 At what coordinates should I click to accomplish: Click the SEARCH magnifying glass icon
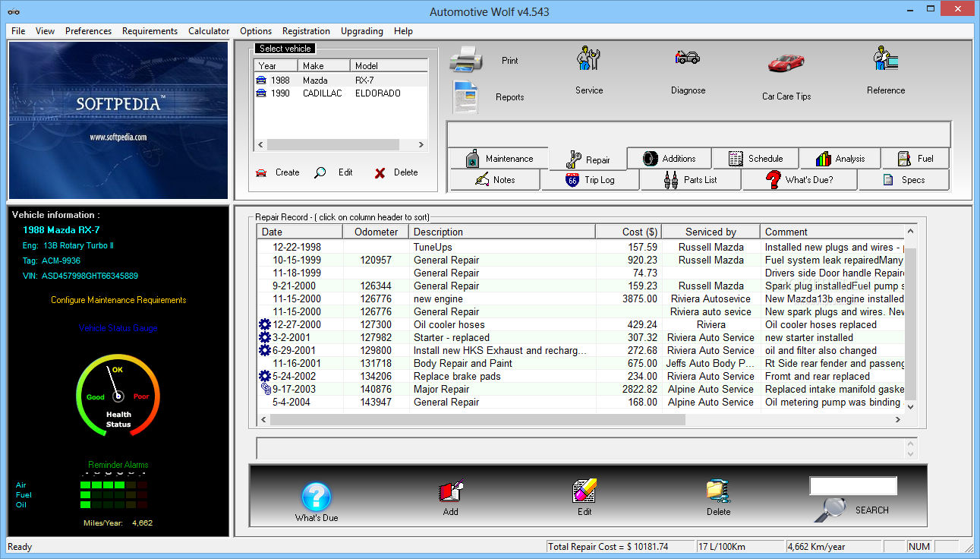[x=830, y=509]
